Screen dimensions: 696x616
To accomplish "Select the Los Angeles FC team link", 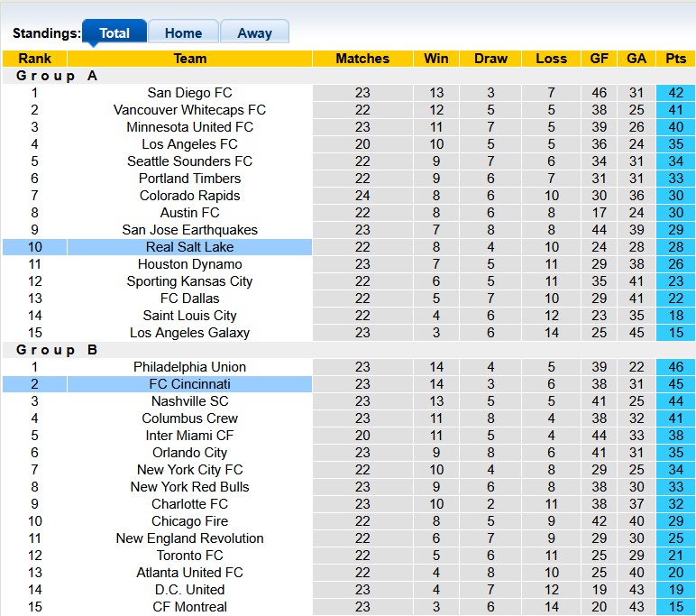I will [189, 144].
